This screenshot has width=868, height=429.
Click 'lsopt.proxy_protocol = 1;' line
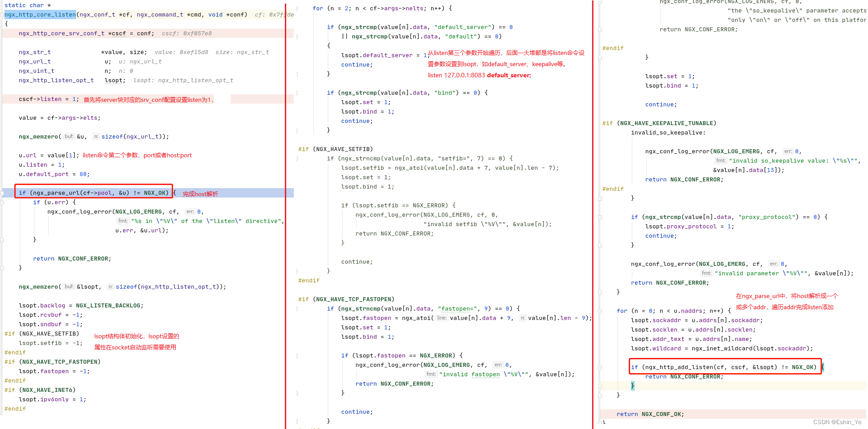pyautogui.click(x=690, y=227)
